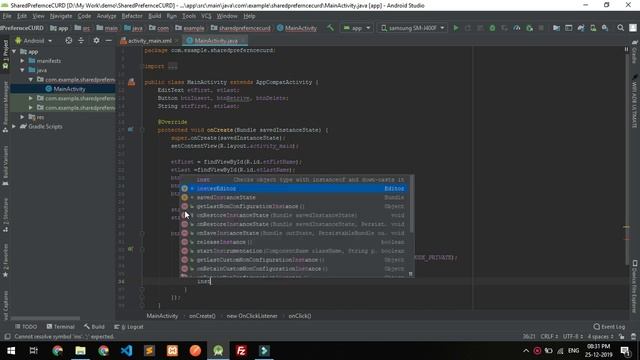
Task: Click the MainActivity navigation bar crumb
Action: click(297, 28)
